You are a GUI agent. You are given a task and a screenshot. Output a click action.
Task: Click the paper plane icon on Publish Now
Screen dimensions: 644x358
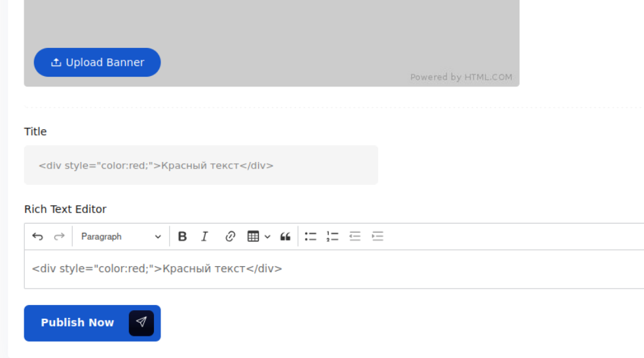click(142, 323)
